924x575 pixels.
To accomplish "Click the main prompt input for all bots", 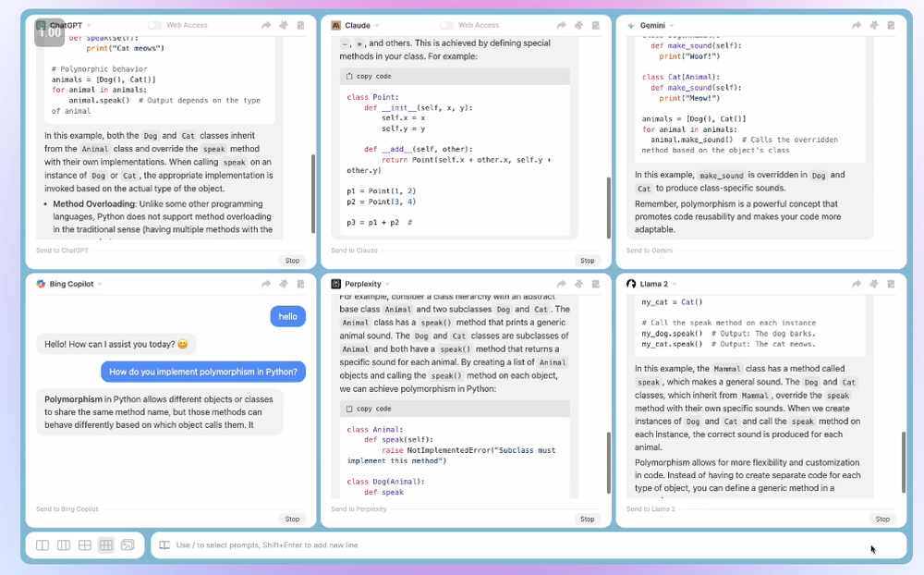I will [x=528, y=544].
